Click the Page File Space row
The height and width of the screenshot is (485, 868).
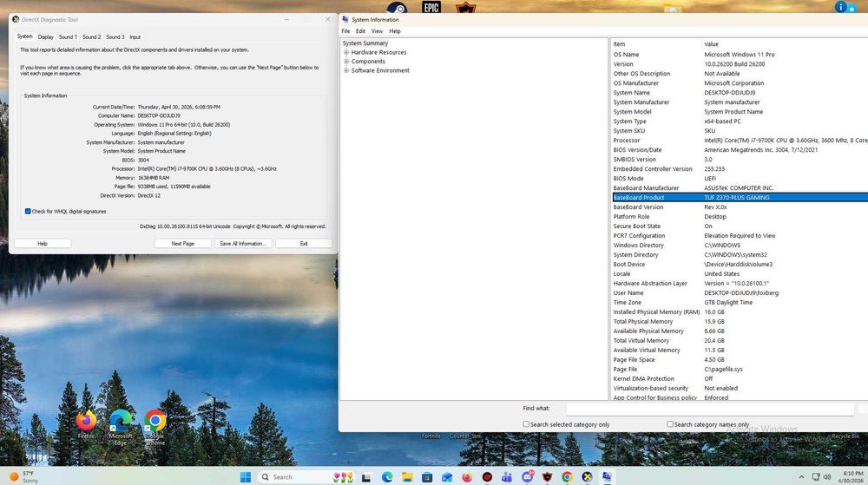[740, 359]
